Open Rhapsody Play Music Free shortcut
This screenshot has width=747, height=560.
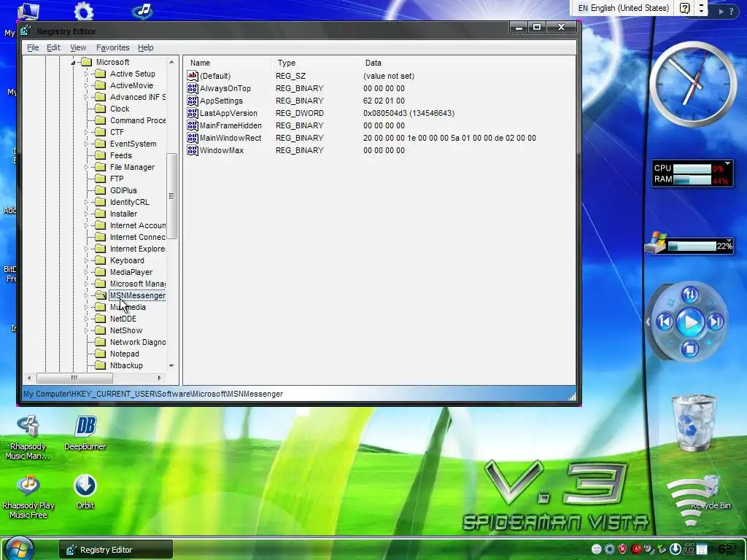coord(28,496)
